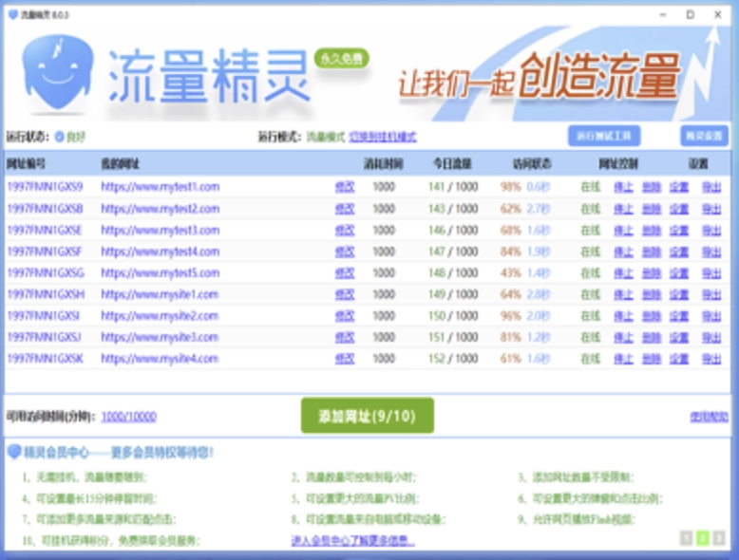Screen dimensions: 739x560
Task: Click the blue running-status indicator icon
Action: 60,137
